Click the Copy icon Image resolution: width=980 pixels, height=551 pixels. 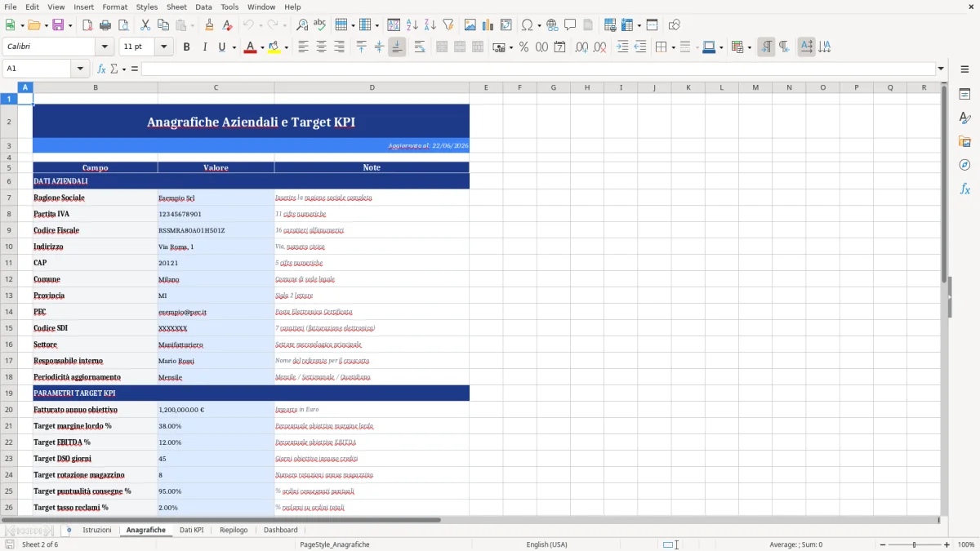163,25
